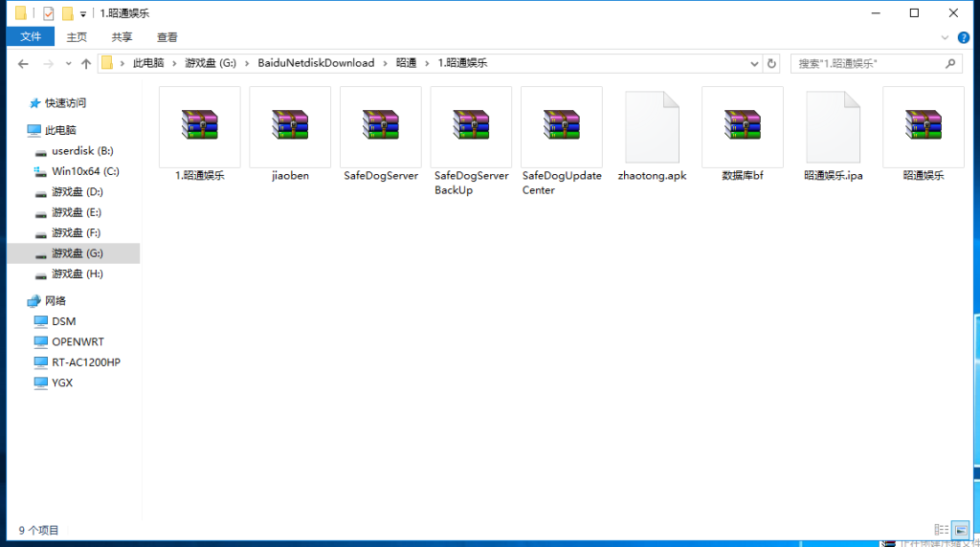Expand the ribbon with the chevron
Image resolution: width=980 pixels, height=547 pixels.
coord(945,37)
